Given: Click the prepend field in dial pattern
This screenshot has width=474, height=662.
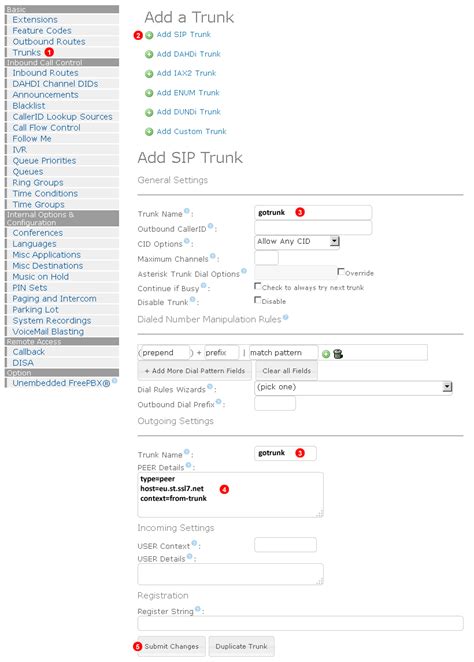Looking at the screenshot, I should click(x=165, y=353).
